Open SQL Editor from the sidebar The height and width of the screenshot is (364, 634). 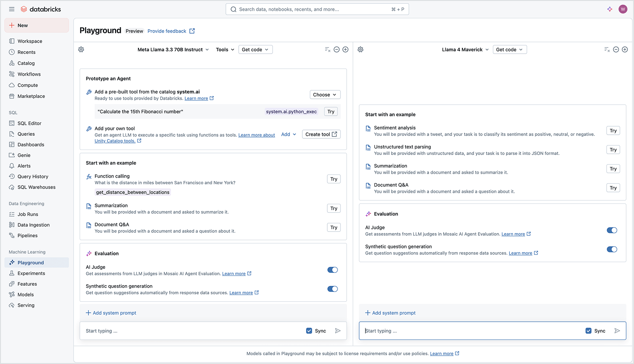coord(29,123)
